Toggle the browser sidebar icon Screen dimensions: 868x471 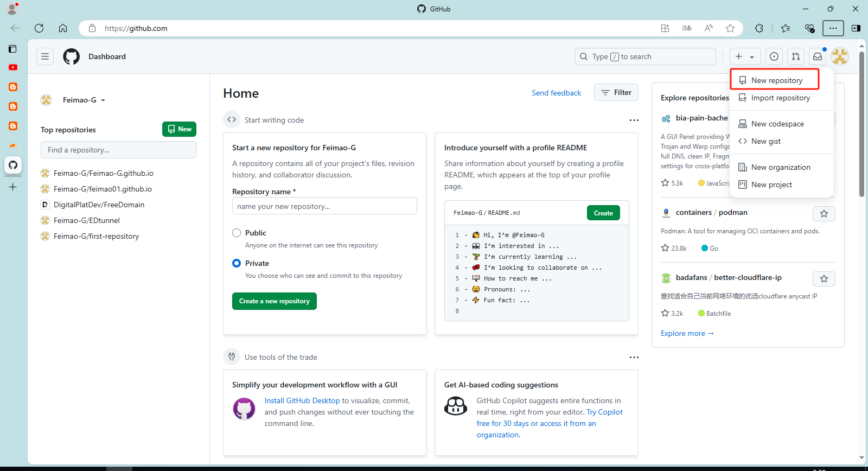coord(856,28)
